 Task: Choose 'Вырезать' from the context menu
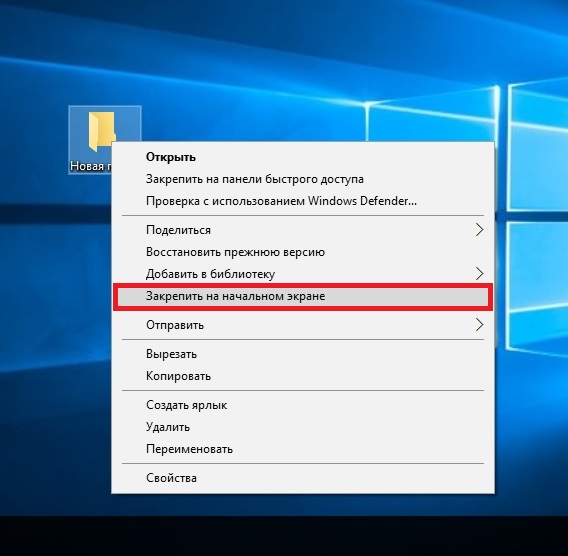pyautogui.click(x=171, y=354)
